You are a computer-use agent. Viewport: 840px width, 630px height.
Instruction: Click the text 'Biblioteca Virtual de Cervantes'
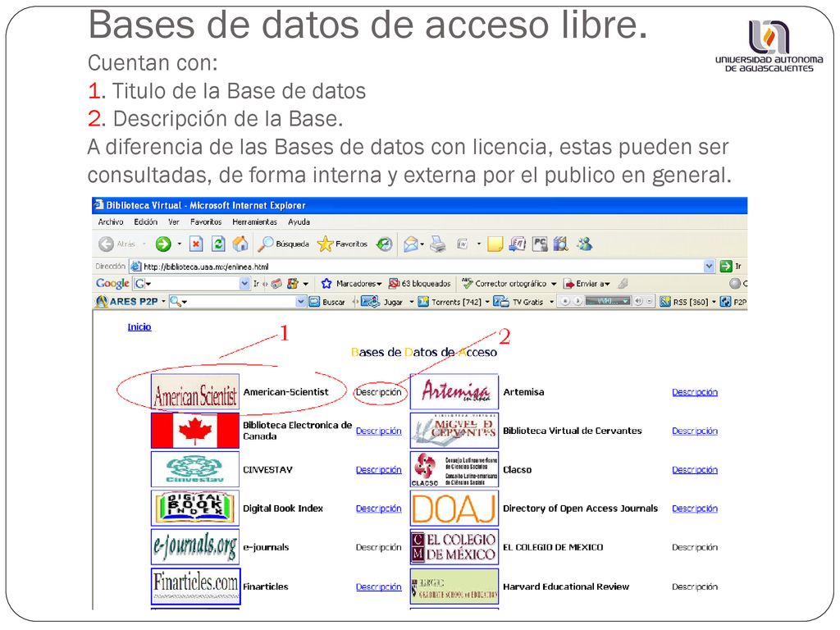point(572,431)
